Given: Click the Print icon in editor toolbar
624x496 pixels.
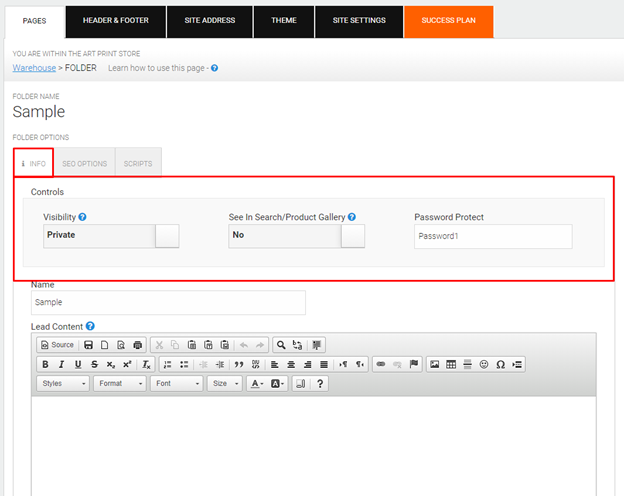Looking at the screenshot, I should click(x=137, y=345).
